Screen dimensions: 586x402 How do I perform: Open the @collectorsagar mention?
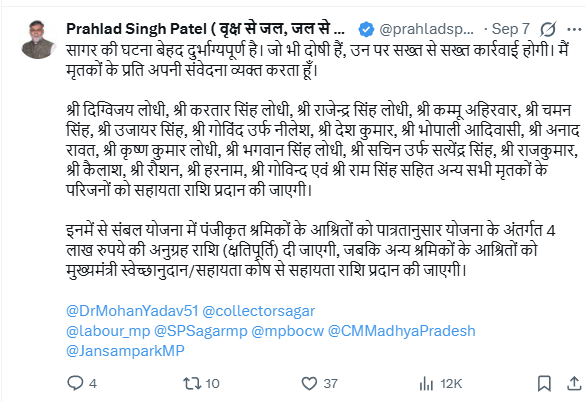tap(259, 311)
